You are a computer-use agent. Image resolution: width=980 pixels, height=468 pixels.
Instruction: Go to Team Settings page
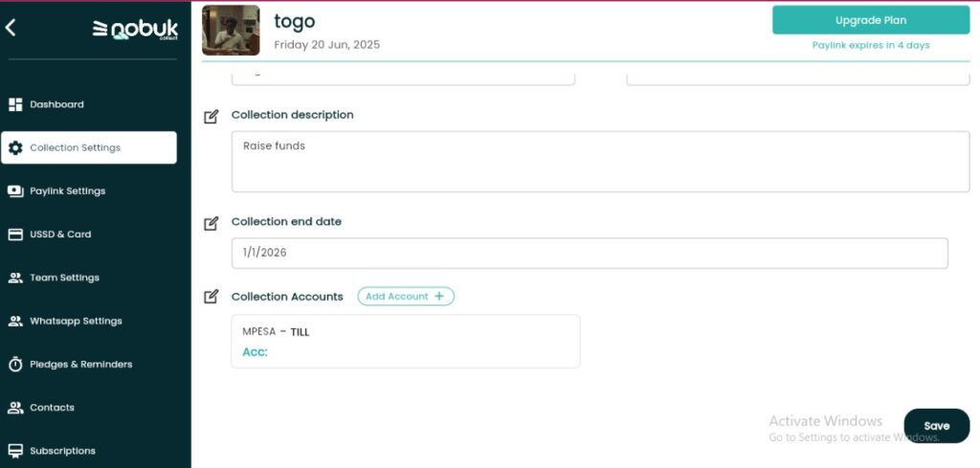64,278
